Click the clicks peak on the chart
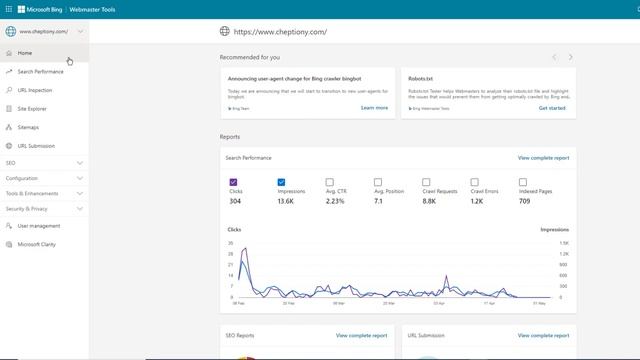 (245, 248)
